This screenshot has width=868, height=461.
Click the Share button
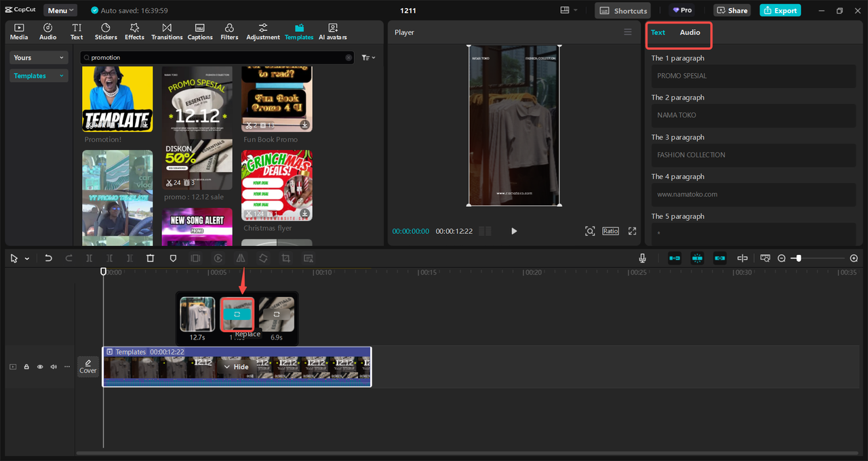tap(732, 10)
